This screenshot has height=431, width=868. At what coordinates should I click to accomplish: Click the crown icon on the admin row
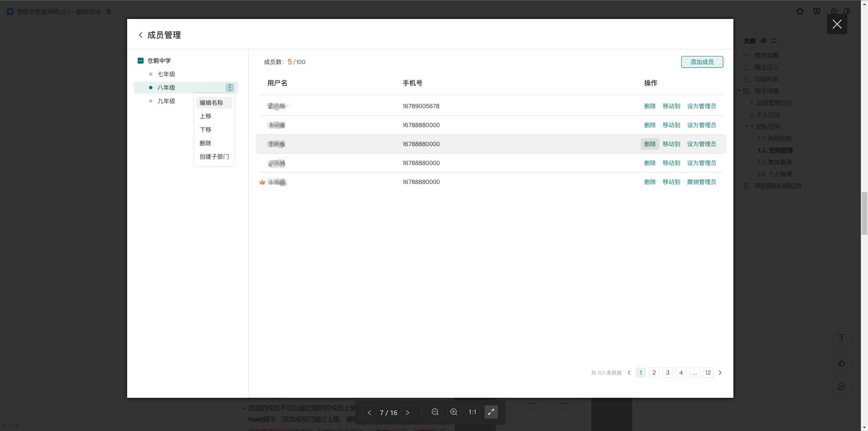262,182
